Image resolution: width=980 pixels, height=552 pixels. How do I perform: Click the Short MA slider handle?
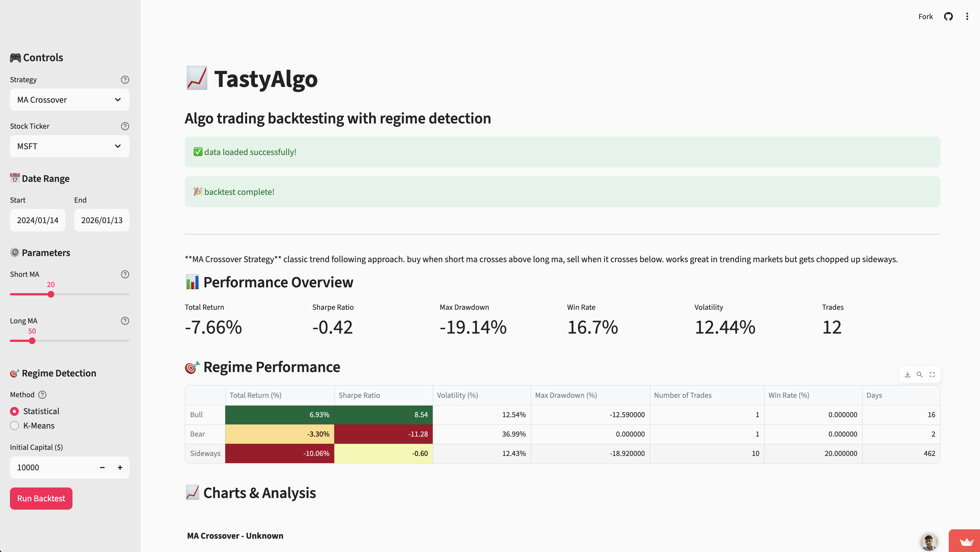tap(51, 294)
